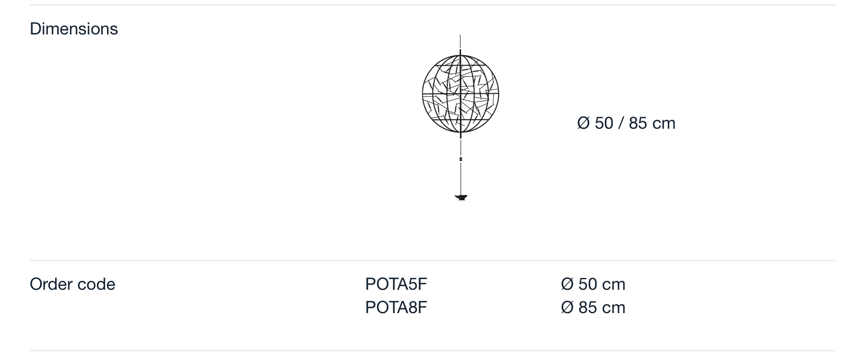Click the small connector on the lamp cable
This screenshot has height=356, width=868.
click(460, 159)
